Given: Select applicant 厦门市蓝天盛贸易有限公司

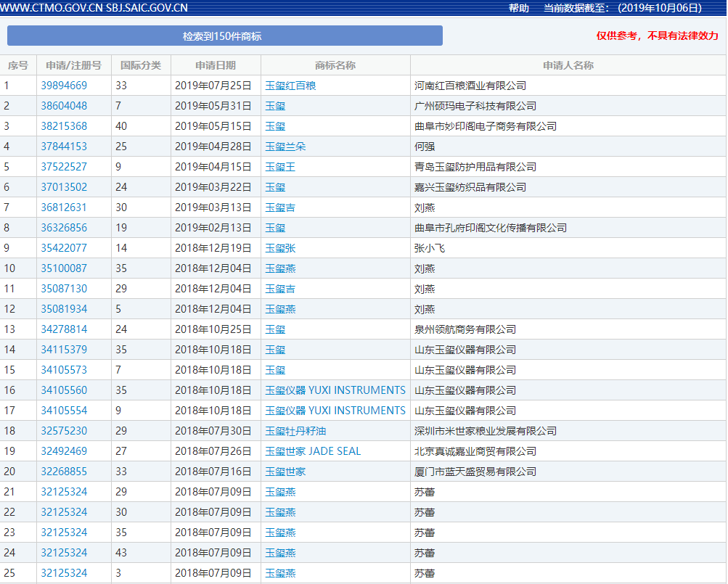Looking at the screenshot, I should (x=475, y=472).
